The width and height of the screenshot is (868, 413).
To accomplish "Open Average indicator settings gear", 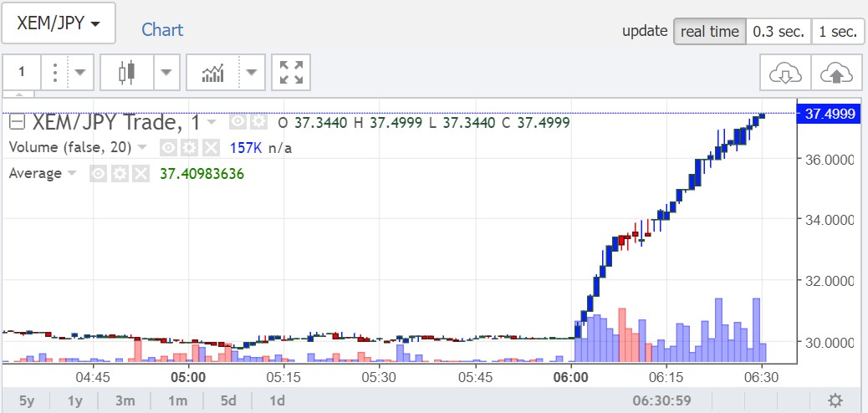I will [x=119, y=174].
